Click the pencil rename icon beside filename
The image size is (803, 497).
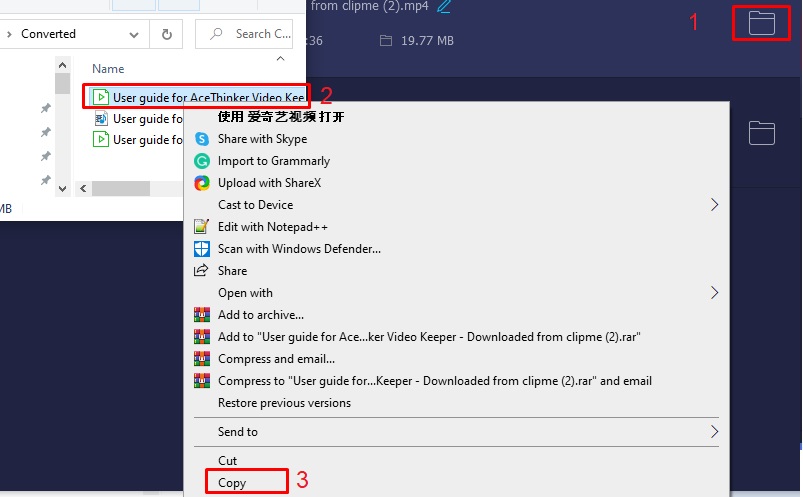tap(443, 7)
